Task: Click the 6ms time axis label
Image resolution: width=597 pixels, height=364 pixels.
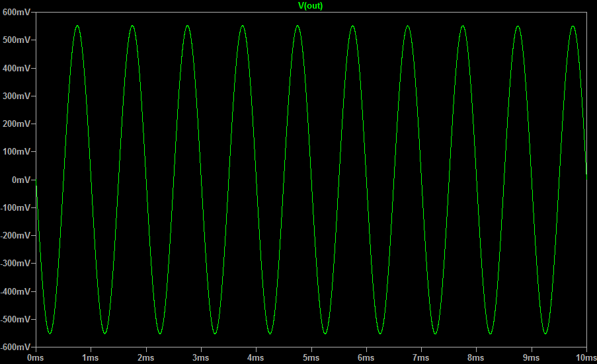Action: pyautogui.click(x=366, y=358)
